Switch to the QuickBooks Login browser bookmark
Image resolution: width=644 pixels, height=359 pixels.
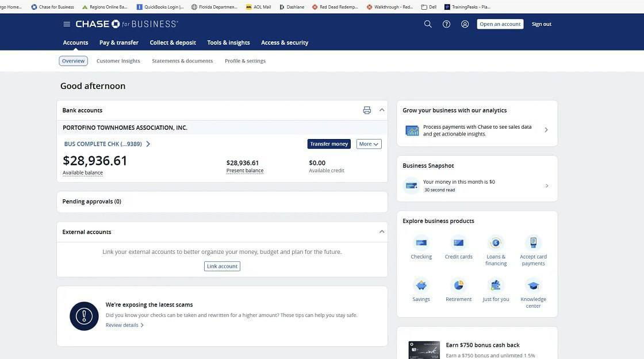pos(160,7)
